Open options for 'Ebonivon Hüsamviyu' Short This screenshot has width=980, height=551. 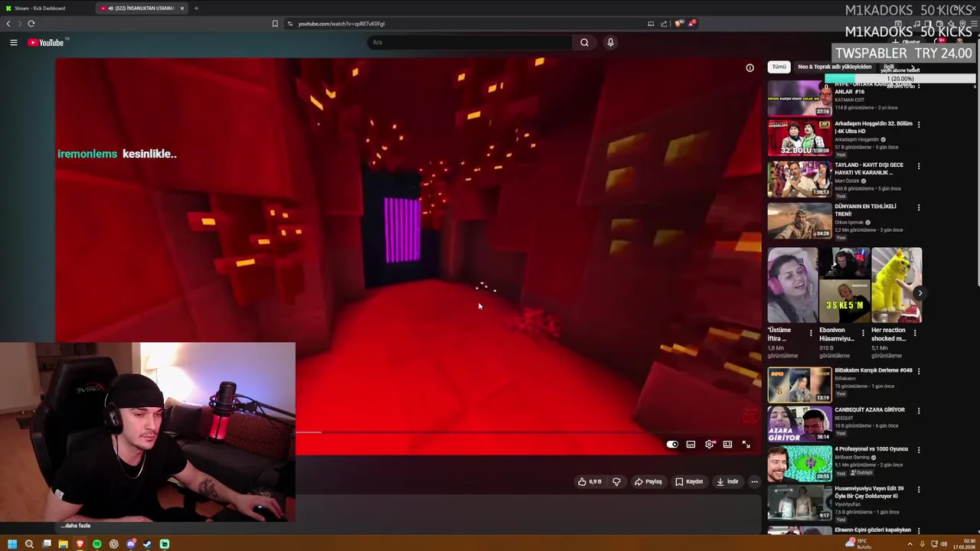863,333
